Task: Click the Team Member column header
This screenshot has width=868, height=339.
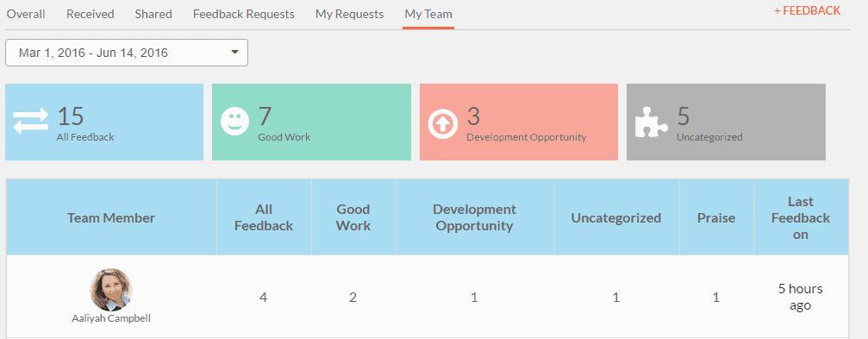Action: 111,217
